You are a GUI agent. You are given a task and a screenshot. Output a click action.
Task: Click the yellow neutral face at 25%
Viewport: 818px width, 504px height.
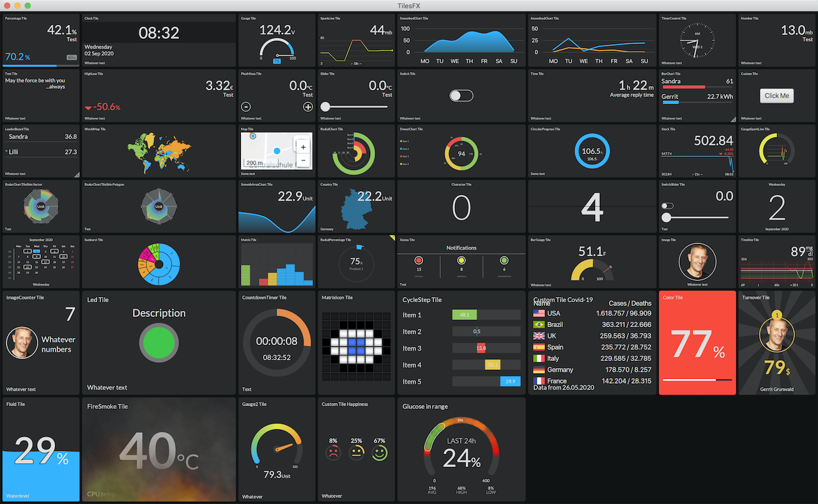pyautogui.click(x=356, y=453)
